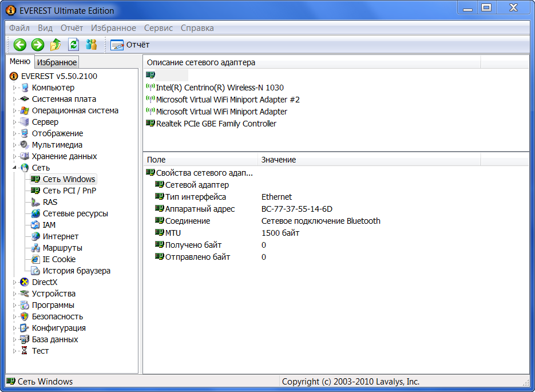Switch to the Избранное sidebar tab

tap(57, 62)
